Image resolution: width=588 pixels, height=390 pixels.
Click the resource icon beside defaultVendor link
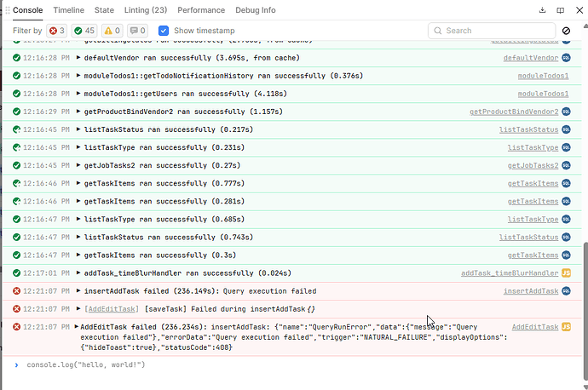point(566,58)
